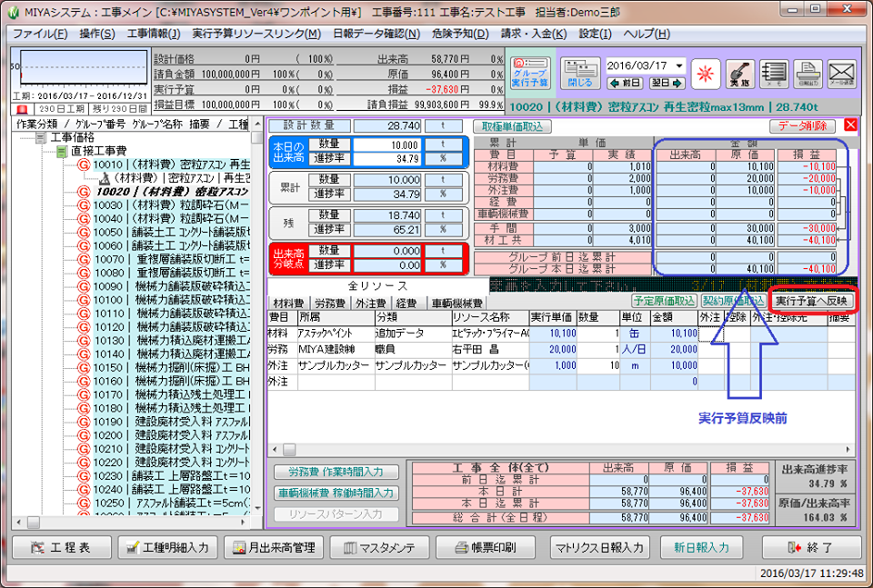Screen dimensions: 873x588
Task: Click the G icon of row 10010
Action: (83, 164)
